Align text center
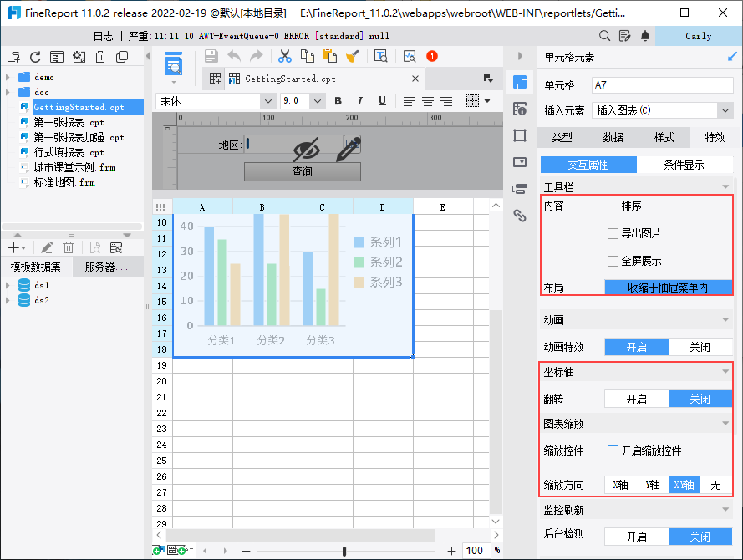Viewport: 743px width, 560px height. click(427, 101)
